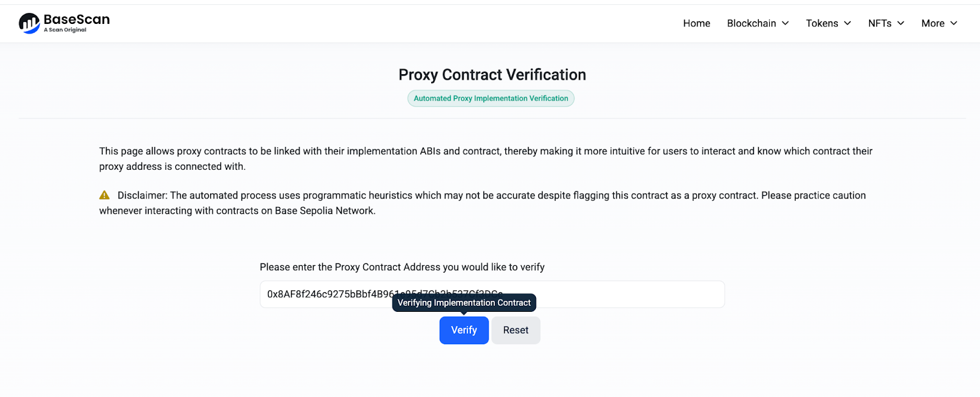The image size is (980, 397).
Task: Go to the Home page
Action: coord(696,23)
